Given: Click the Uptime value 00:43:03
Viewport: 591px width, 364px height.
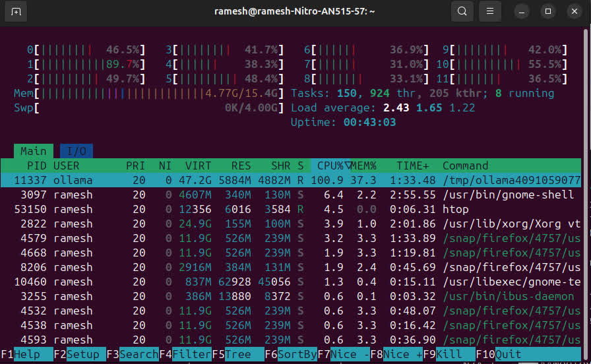Looking at the screenshot, I should coord(370,123).
